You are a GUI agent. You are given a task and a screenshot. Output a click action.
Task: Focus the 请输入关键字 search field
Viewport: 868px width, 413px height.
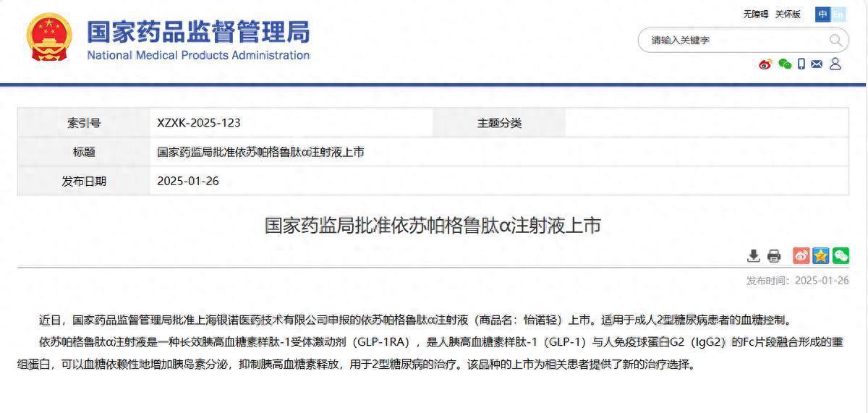pyautogui.click(x=734, y=41)
